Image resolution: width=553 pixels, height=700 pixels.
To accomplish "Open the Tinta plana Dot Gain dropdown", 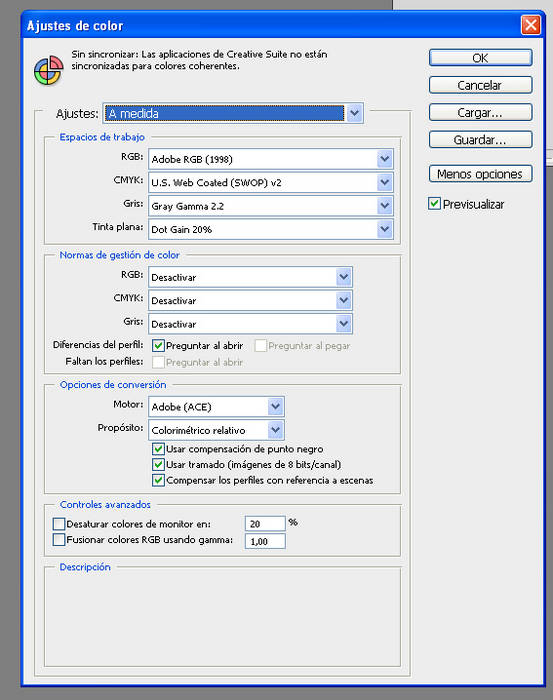I will [x=271, y=229].
